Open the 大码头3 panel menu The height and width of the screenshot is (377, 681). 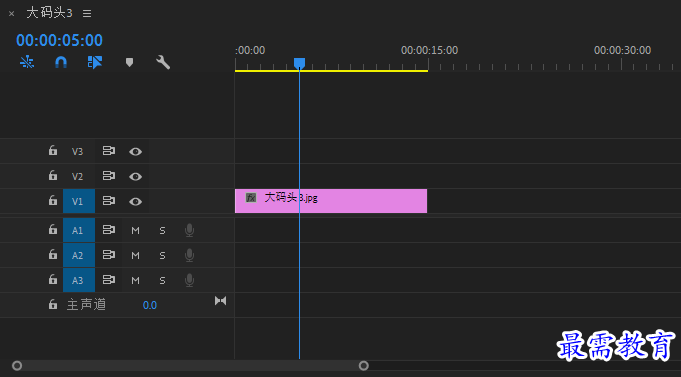click(x=87, y=13)
